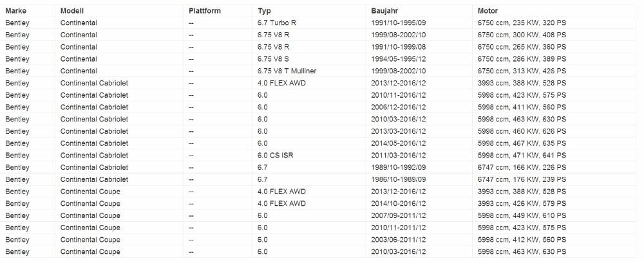
Task: Select the Plattform column header
Action: (x=205, y=11)
